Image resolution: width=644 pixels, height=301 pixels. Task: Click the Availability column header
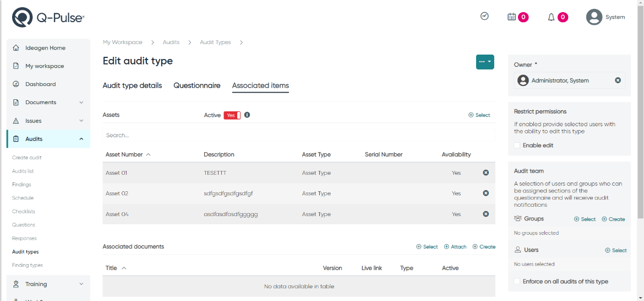pyautogui.click(x=456, y=154)
